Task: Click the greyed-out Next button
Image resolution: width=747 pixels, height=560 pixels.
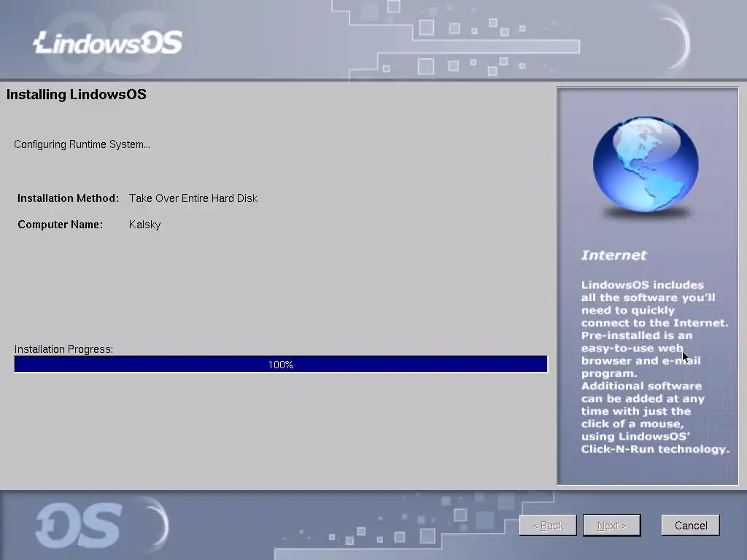Action: point(612,525)
